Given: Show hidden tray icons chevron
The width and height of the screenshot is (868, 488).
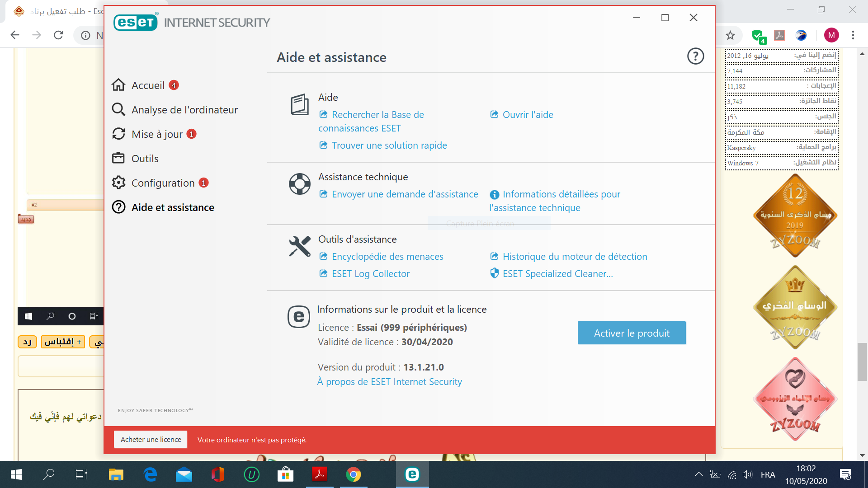Looking at the screenshot, I should click(698, 474).
